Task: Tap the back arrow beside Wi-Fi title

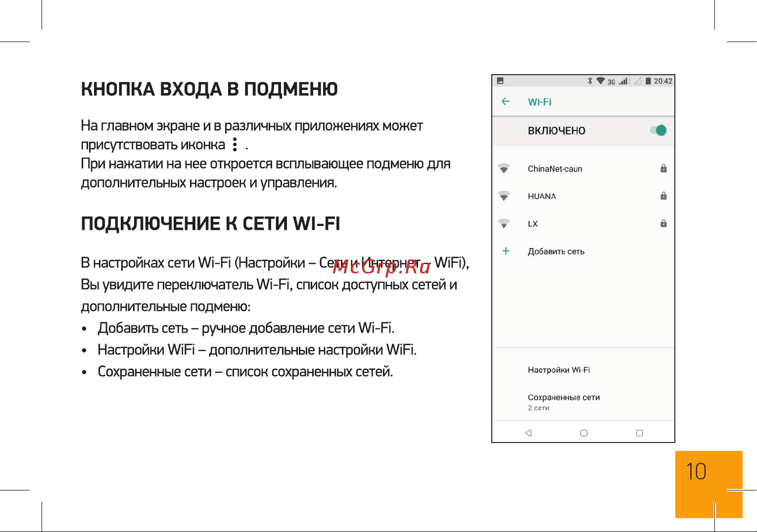Action: [506, 101]
